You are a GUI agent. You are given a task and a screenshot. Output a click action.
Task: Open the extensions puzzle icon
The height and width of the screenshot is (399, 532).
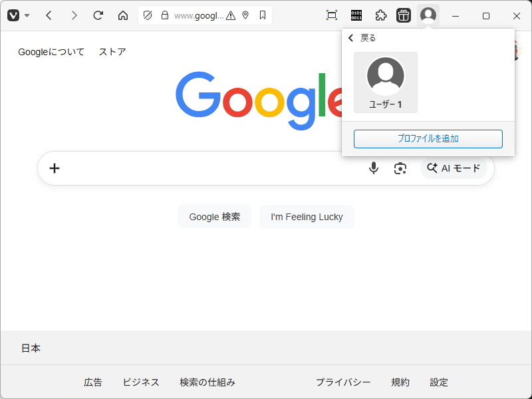point(381,15)
